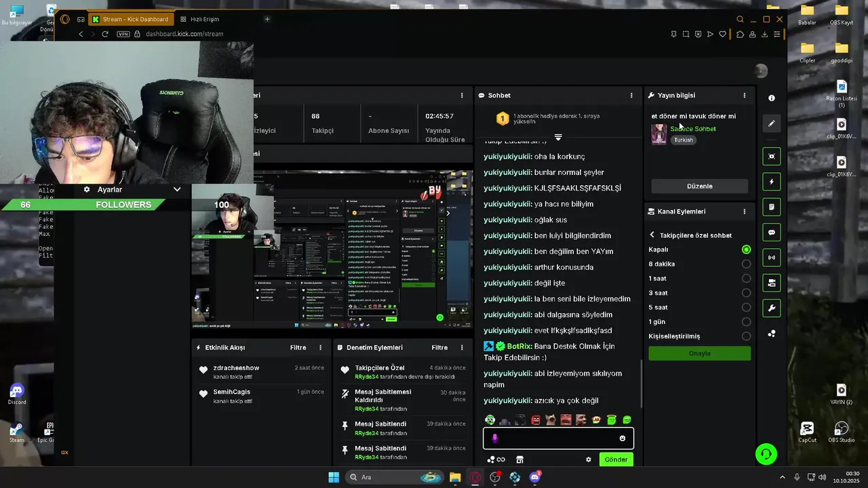The width and height of the screenshot is (868, 488).
Task: Click the broadcast signal sidebar icon
Action: point(772,258)
